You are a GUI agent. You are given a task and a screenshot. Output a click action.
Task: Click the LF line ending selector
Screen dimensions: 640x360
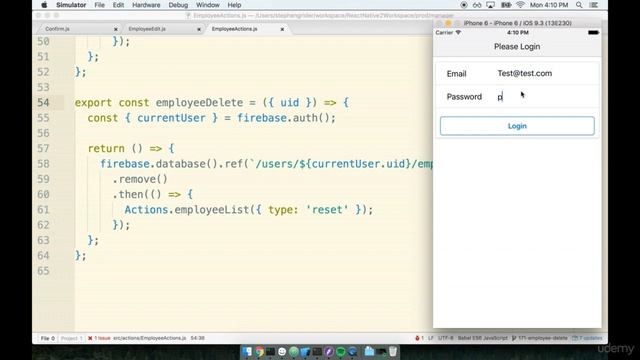click(x=431, y=338)
